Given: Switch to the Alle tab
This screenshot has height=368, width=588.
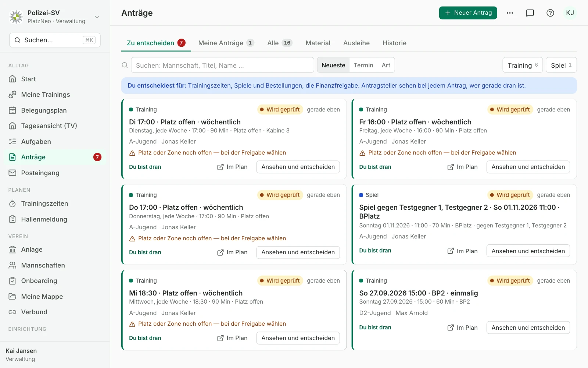Looking at the screenshot, I should (x=280, y=43).
